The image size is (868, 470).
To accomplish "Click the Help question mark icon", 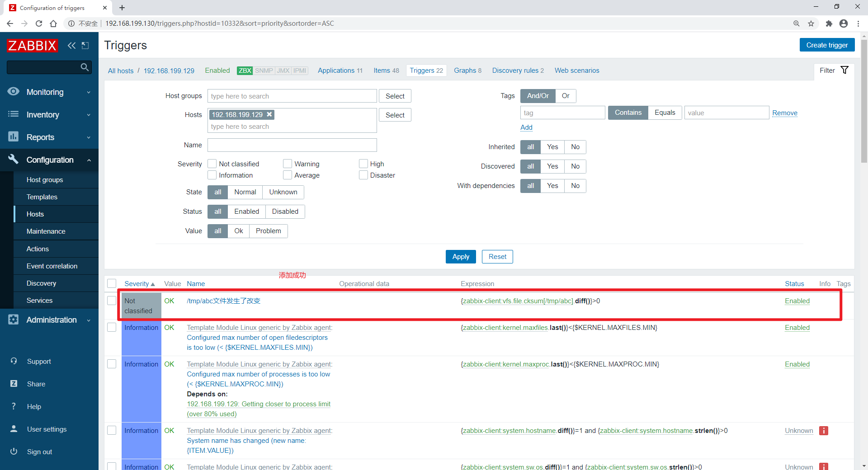I will (x=14, y=406).
